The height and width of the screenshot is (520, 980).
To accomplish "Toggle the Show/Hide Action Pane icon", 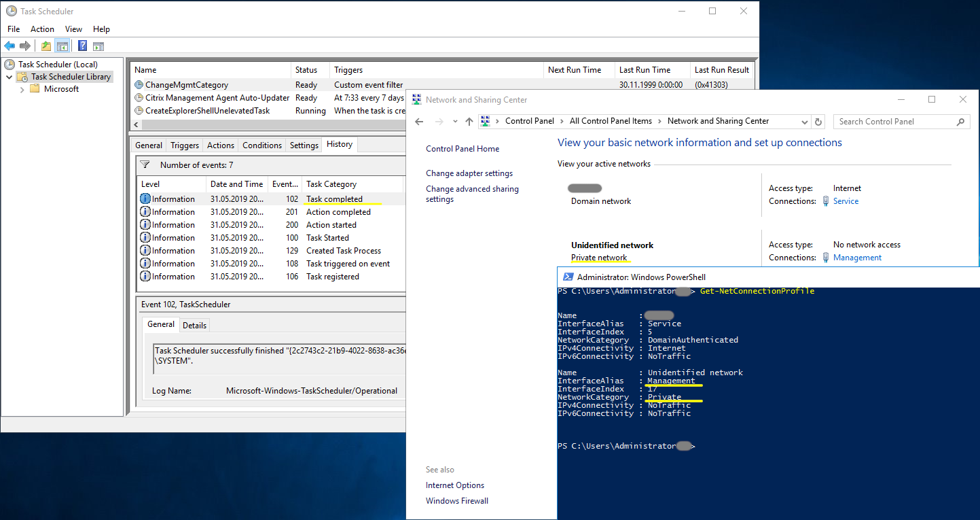I will point(98,46).
